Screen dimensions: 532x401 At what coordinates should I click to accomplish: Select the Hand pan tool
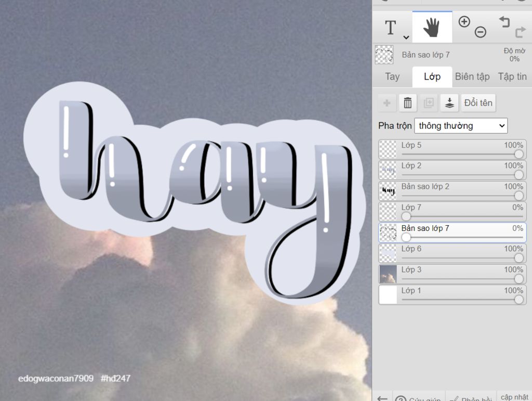click(x=432, y=27)
